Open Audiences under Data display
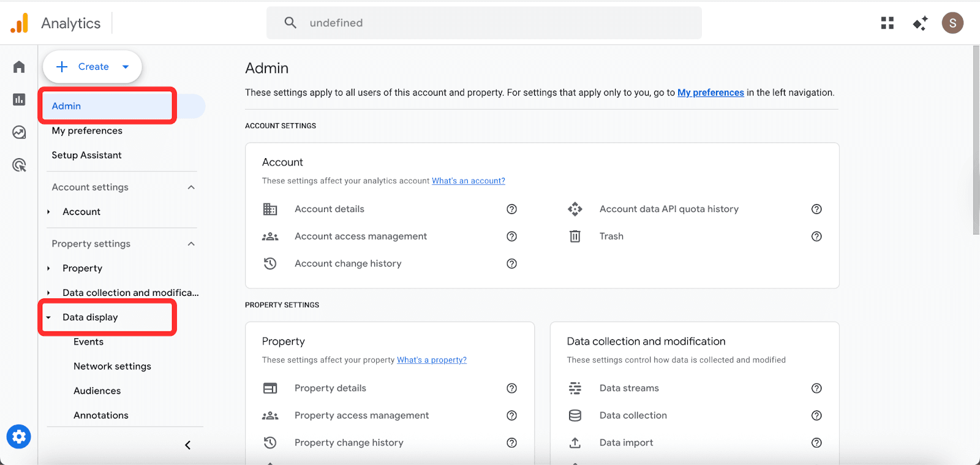 pyautogui.click(x=97, y=391)
